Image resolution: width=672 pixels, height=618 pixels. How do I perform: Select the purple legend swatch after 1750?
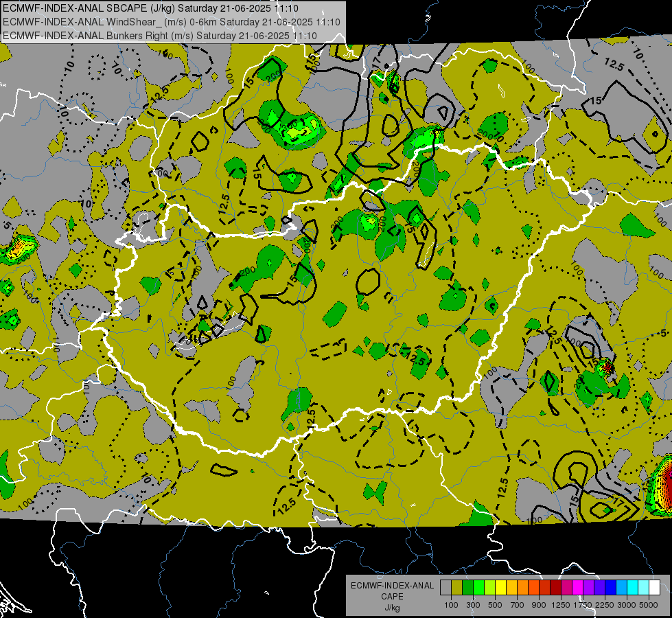coord(588,587)
